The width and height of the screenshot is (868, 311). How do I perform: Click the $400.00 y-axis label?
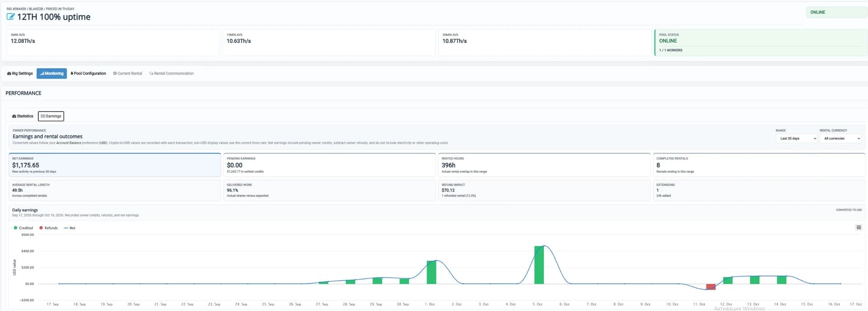point(28,251)
